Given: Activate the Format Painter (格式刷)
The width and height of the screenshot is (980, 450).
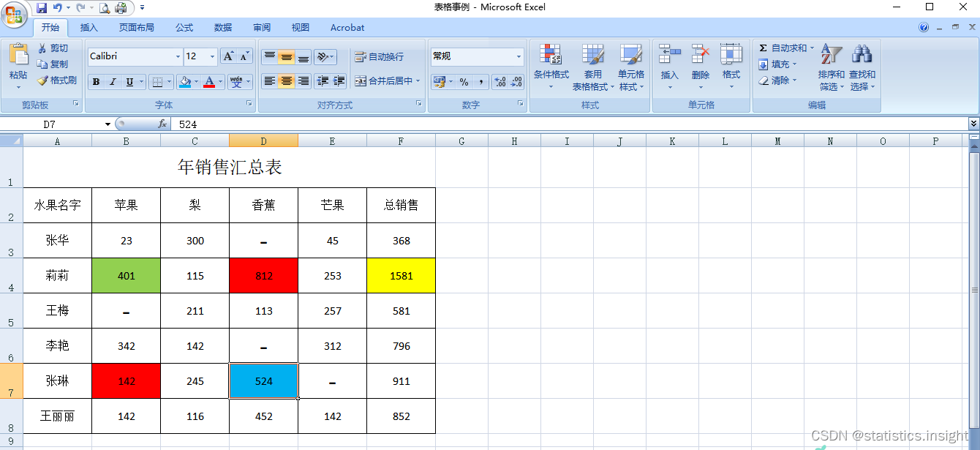Looking at the screenshot, I should coord(57,80).
